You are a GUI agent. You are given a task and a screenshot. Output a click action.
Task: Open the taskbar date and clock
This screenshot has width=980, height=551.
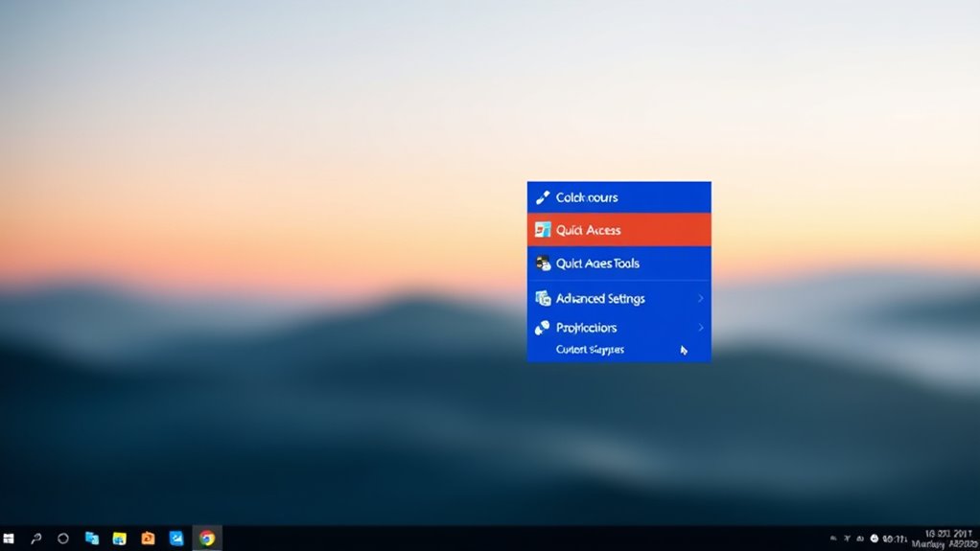click(945, 539)
